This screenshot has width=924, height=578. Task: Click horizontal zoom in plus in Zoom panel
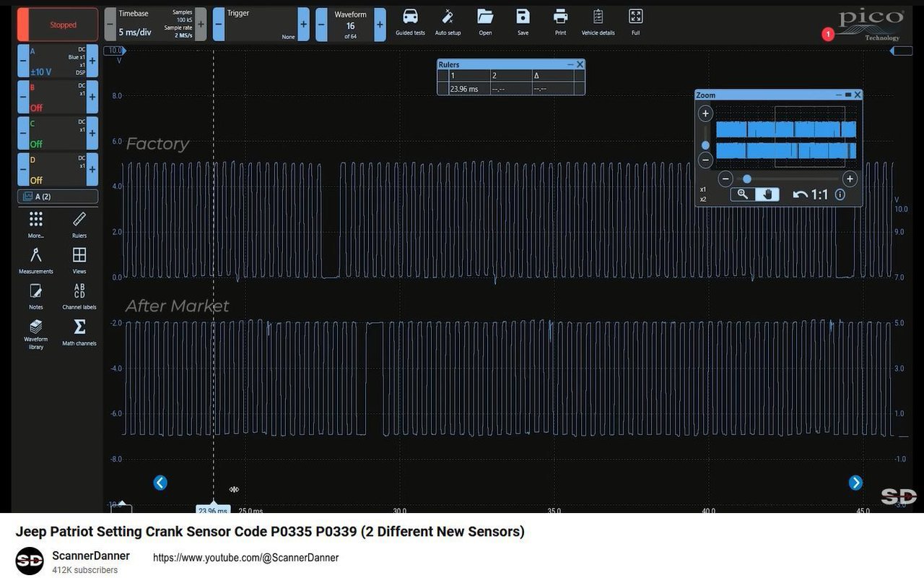pos(850,178)
